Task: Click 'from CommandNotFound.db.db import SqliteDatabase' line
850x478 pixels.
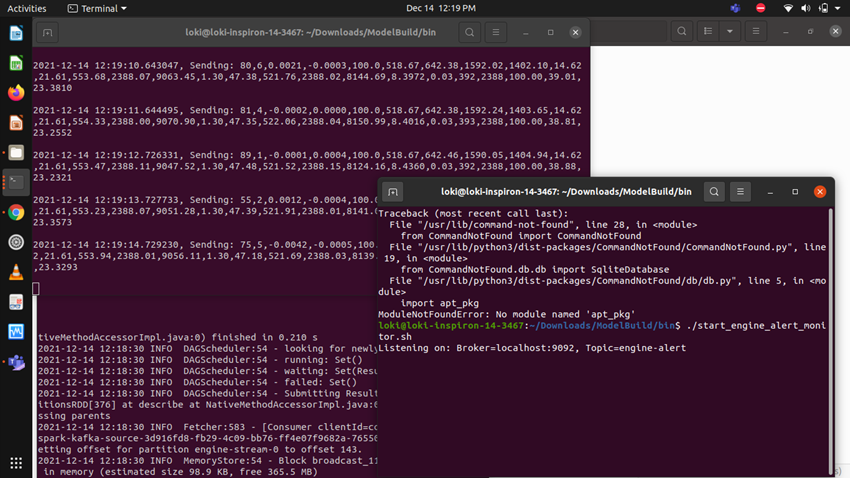Action: [x=535, y=269]
